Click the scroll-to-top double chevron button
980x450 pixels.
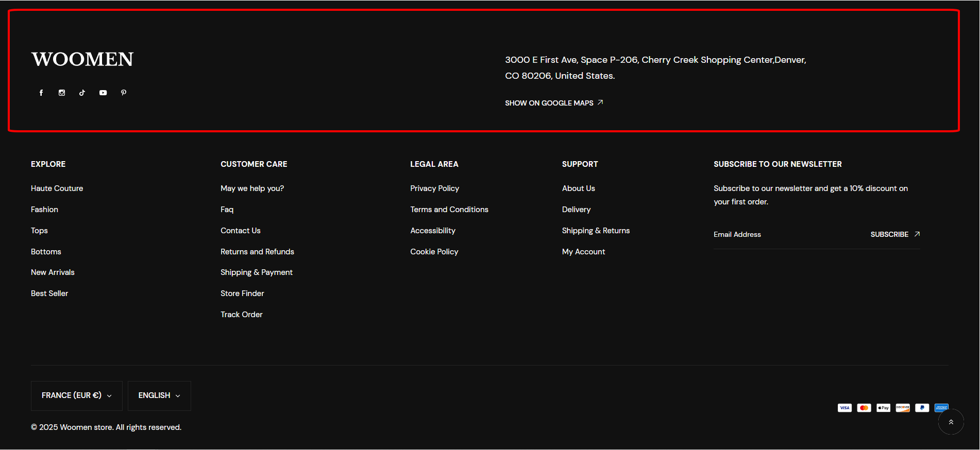tap(951, 422)
